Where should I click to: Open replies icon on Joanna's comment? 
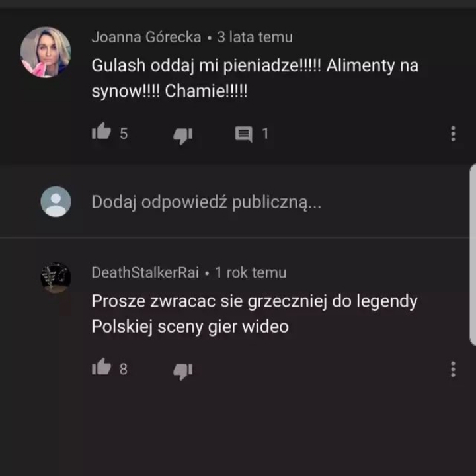(243, 134)
